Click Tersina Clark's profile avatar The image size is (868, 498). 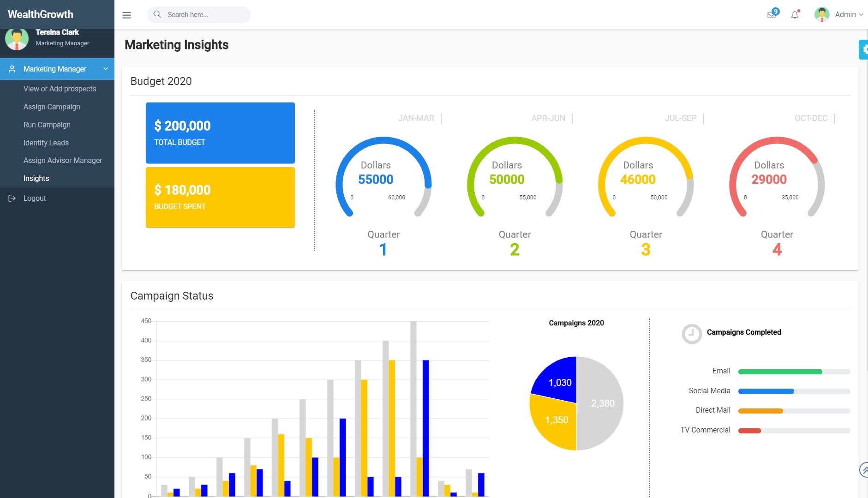[17, 39]
